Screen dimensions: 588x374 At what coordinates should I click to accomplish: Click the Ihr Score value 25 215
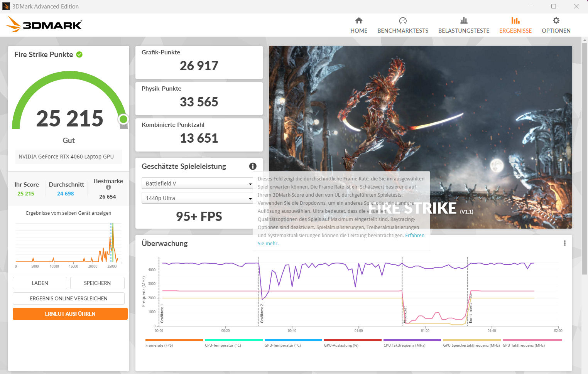pos(26,194)
